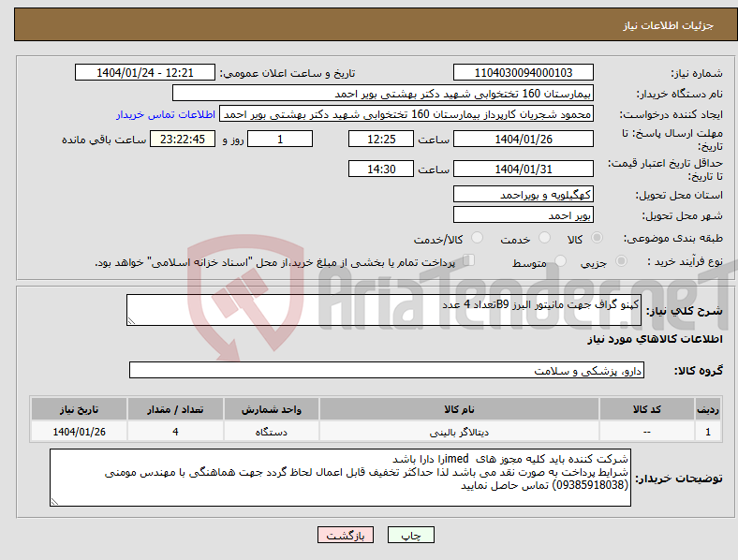738x560 pixels.
Task: Click the توضیحات خریدار label
Action: [679, 479]
